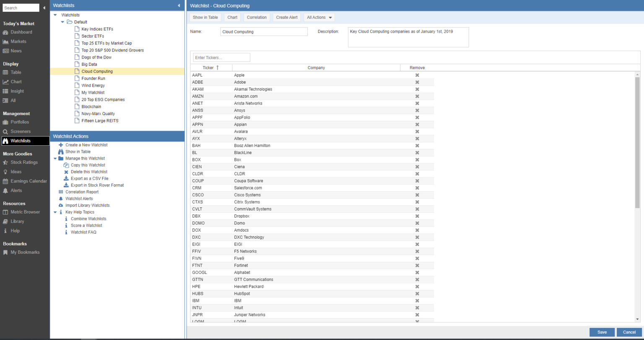The image size is (644, 340).
Task: Click the Show in Table button
Action: click(x=205, y=18)
